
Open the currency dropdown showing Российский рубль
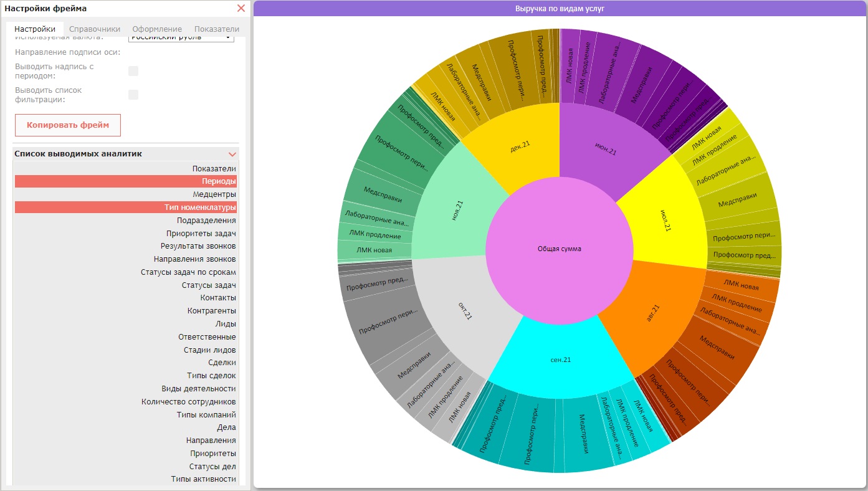(181, 37)
